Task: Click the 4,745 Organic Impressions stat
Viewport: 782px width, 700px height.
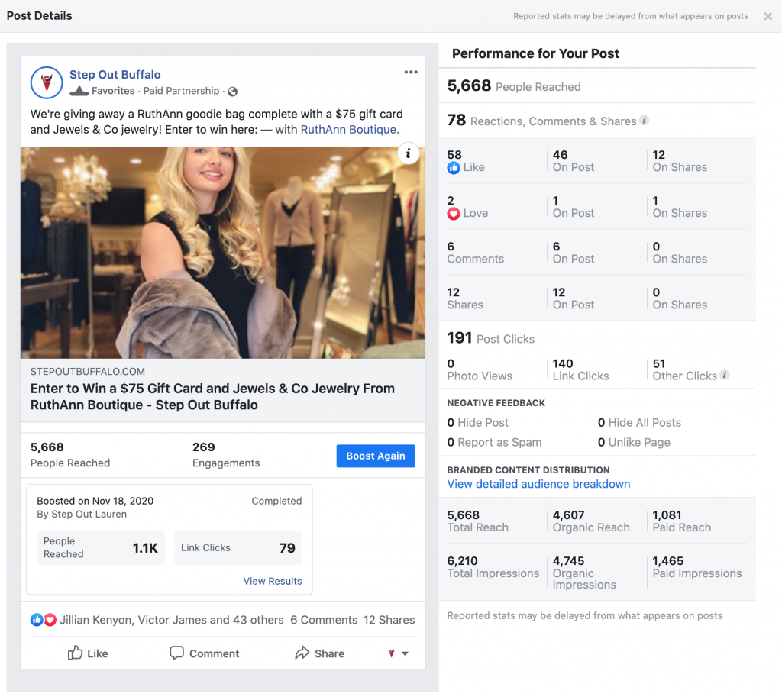Action: click(584, 573)
